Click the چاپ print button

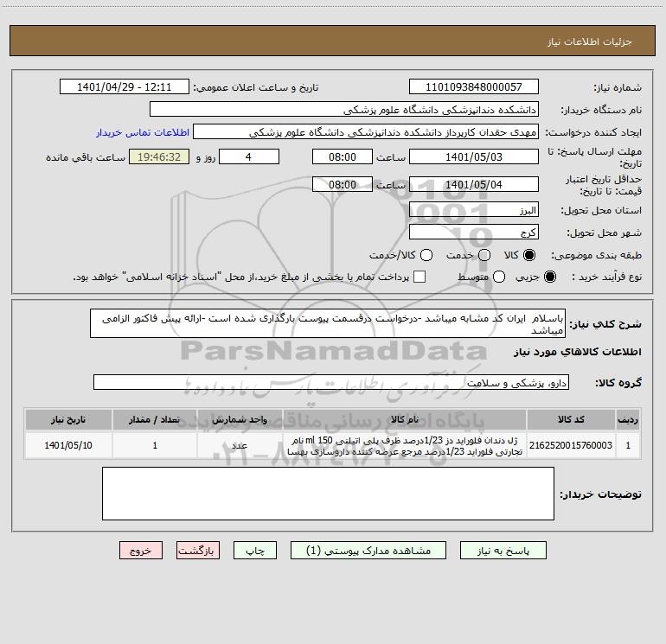(x=255, y=551)
